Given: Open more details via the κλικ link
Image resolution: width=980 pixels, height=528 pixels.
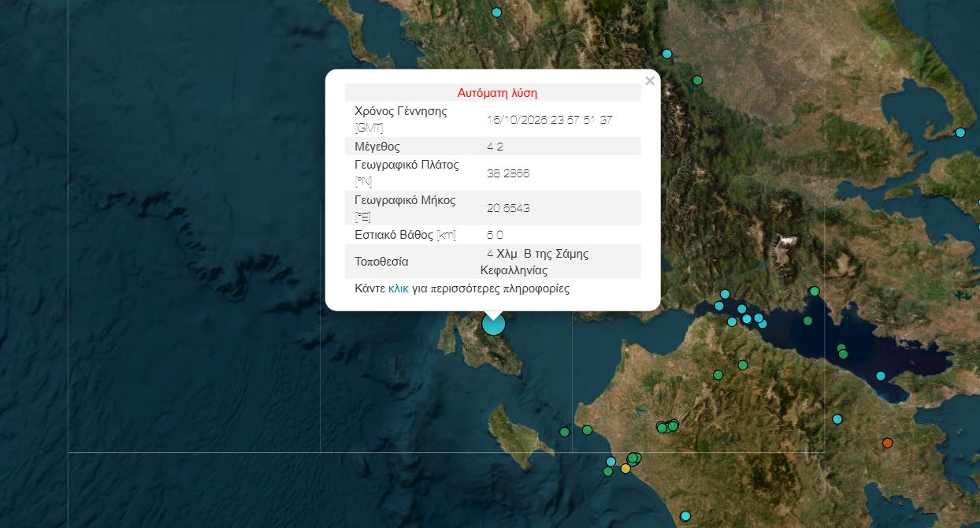Looking at the screenshot, I should 399,288.
